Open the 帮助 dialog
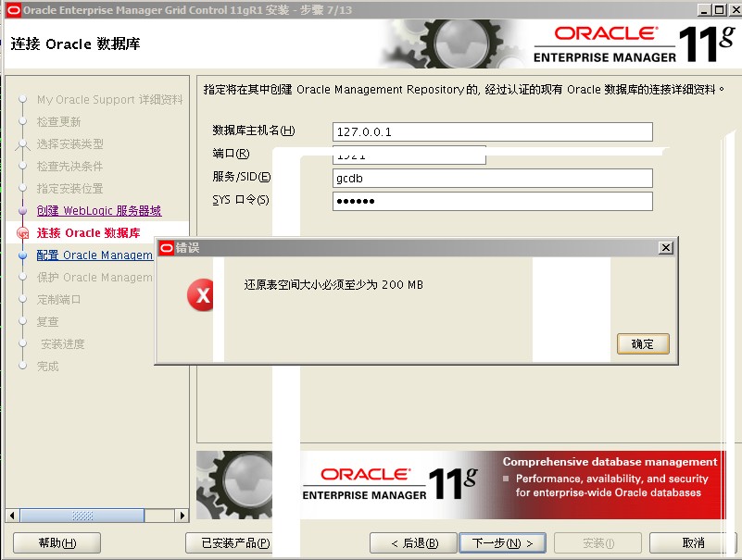This screenshot has width=742, height=560. click(56, 542)
